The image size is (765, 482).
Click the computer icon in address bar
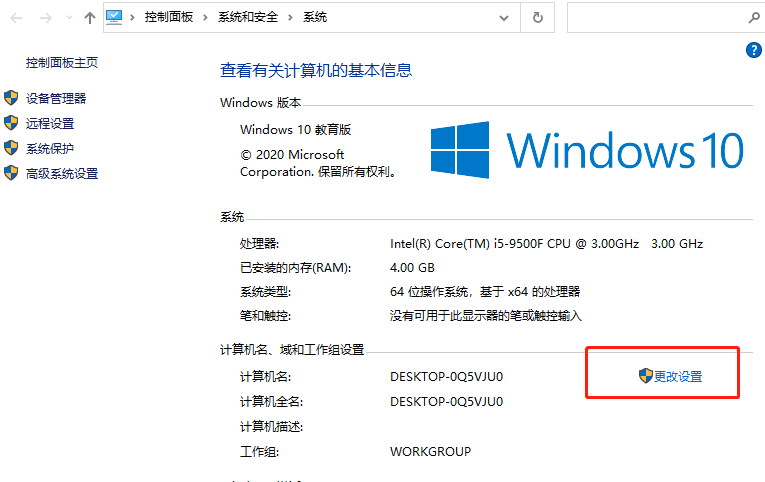point(116,17)
